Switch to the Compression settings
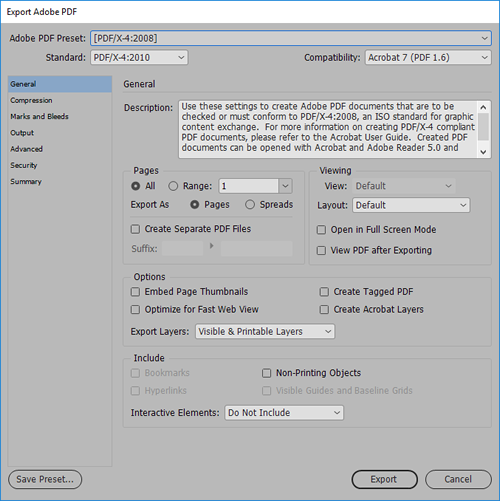The height and width of the screenshot is (501, 500). [60, 100]
